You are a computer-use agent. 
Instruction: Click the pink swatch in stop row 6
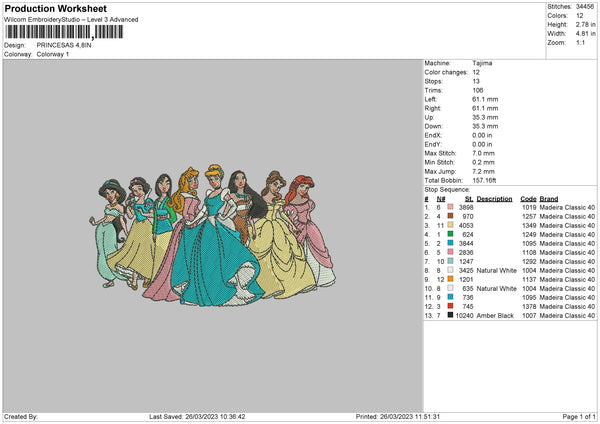(450, 252)
